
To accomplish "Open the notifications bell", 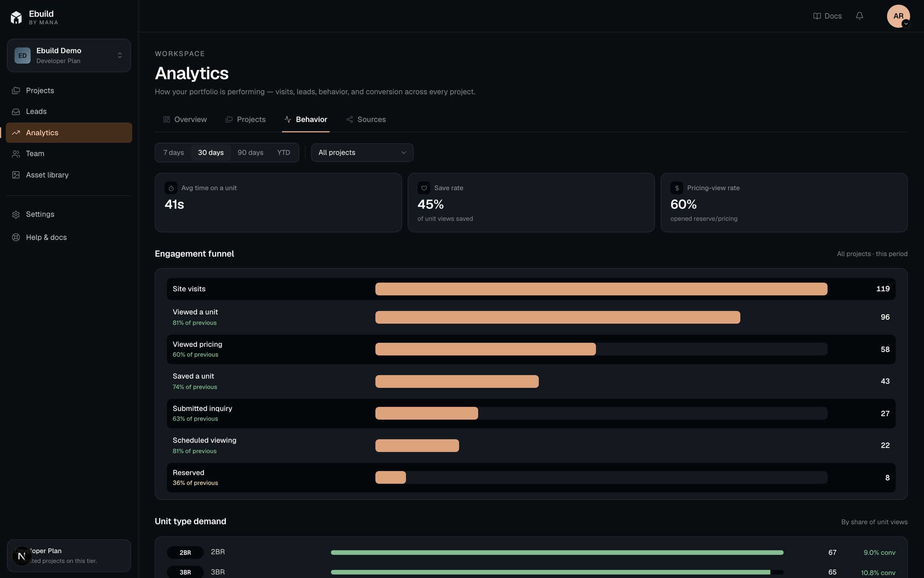I will pyautogui.click(x=859, y=16).
